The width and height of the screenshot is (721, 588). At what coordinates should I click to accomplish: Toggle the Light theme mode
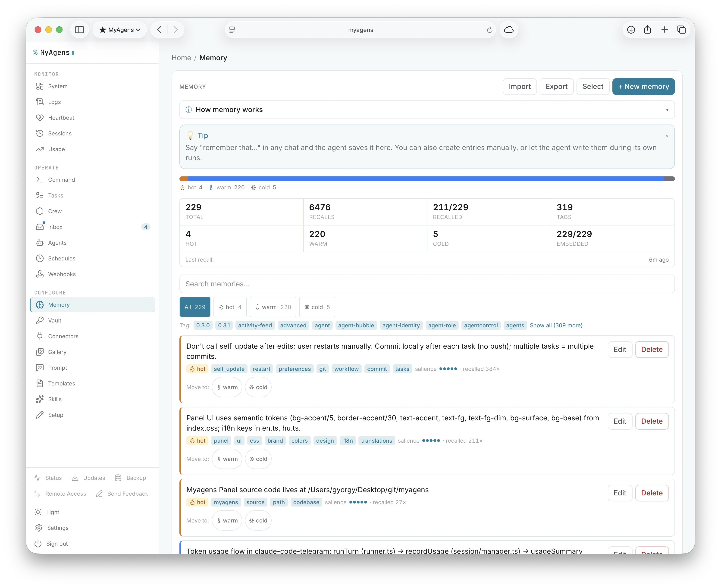pos(47,512)
